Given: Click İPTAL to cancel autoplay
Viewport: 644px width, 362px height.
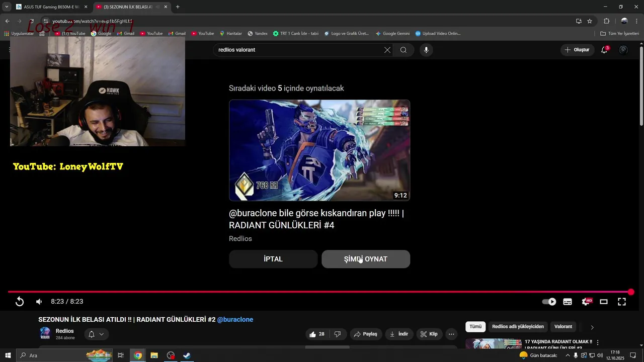Looking at the screenshot, I should tap(273, 259).
